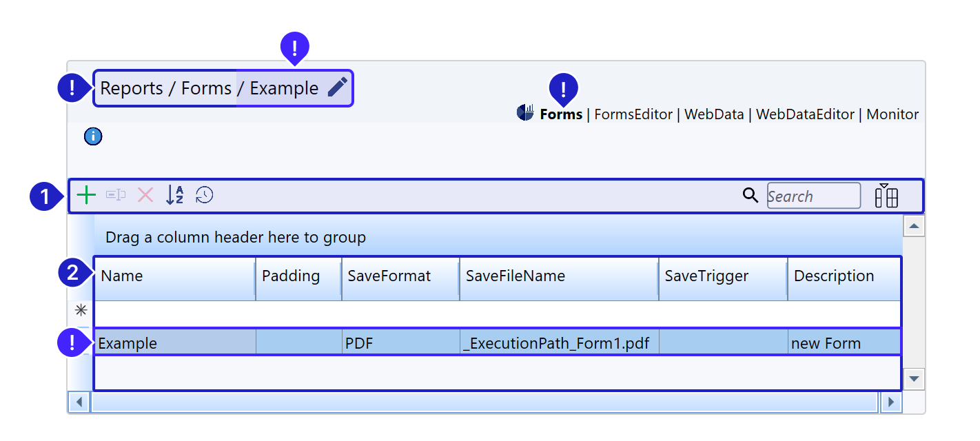
Task: Switch to the Forms tab
Action: click(x=561, y=114)
